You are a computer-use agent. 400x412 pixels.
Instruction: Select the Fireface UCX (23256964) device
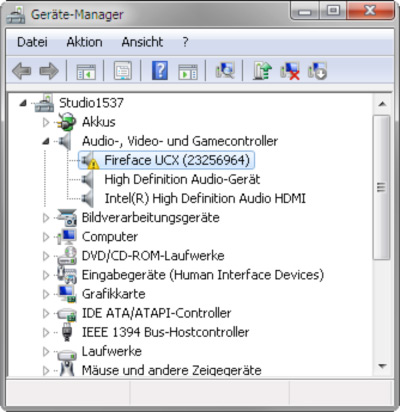[x=177, y=160]
